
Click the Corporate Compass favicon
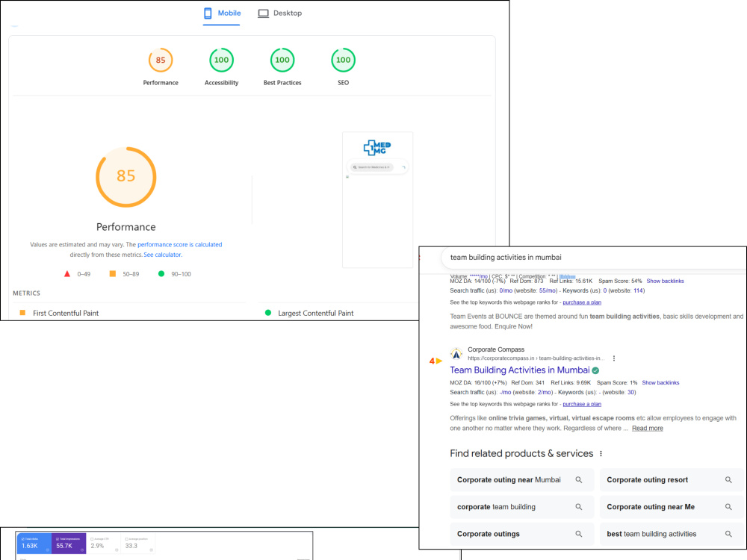pos(456,354)
